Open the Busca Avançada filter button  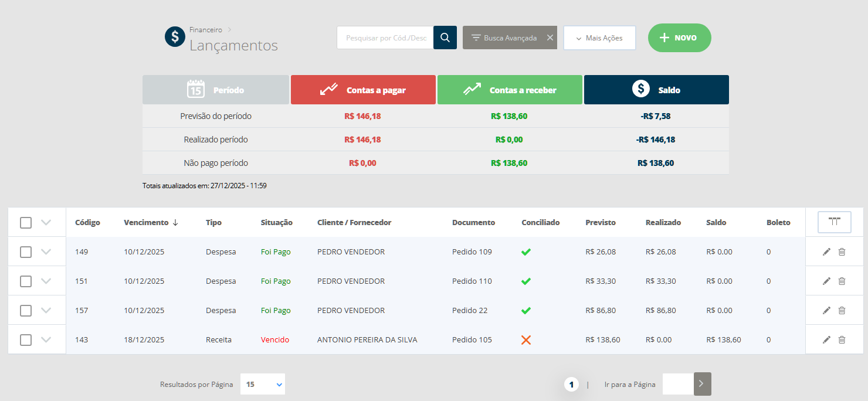(x=504, y=38)
